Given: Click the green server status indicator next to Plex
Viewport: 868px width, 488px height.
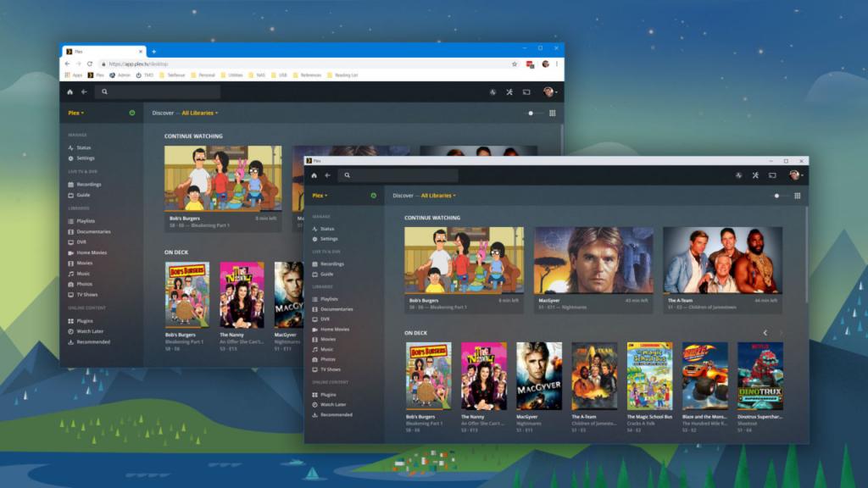Looking at the screenshot, I should [373, 195].
